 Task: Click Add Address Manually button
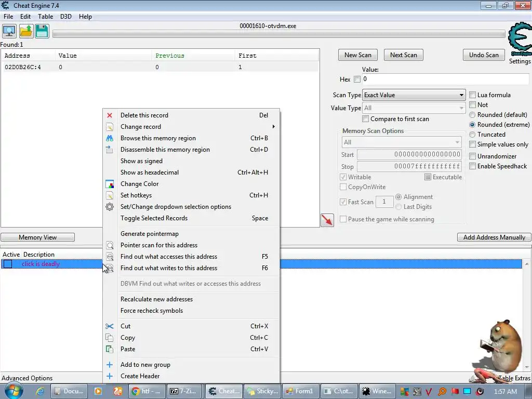tap(495, 237)
